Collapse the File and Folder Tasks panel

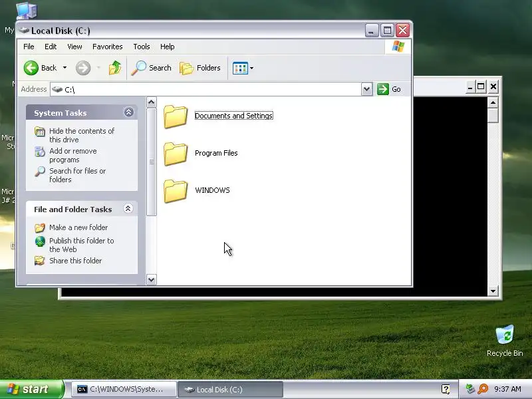(x=128, y=209)
